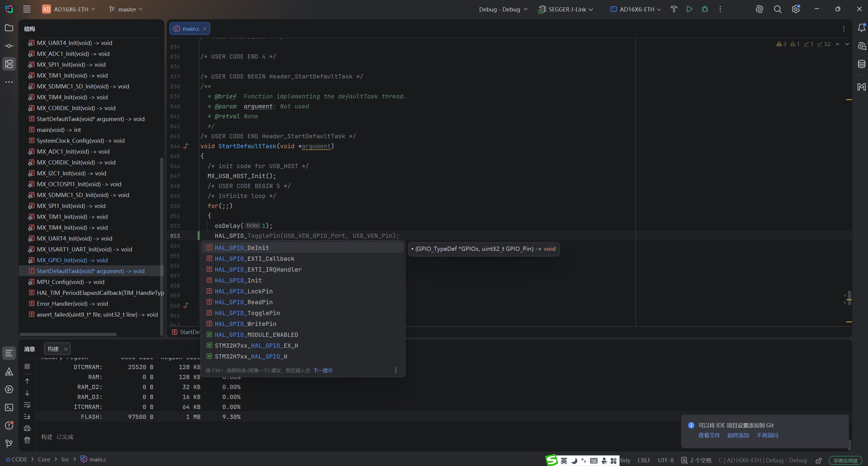868x466 pixels.
Task: Open the Terminal tool window
Action: pyautogui.click(x=9, y=407)
